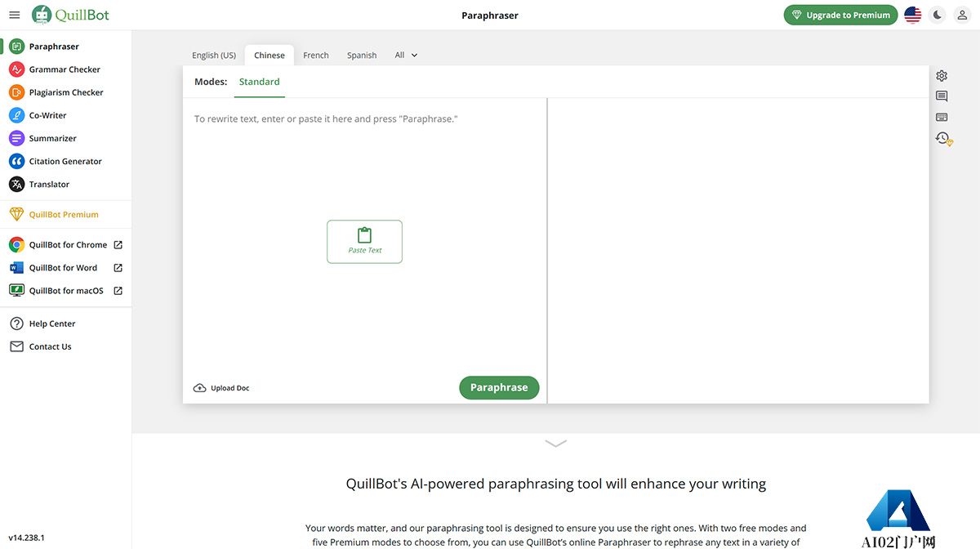
Task: Click the version number v14.238.1
Action: pos(27,538)
